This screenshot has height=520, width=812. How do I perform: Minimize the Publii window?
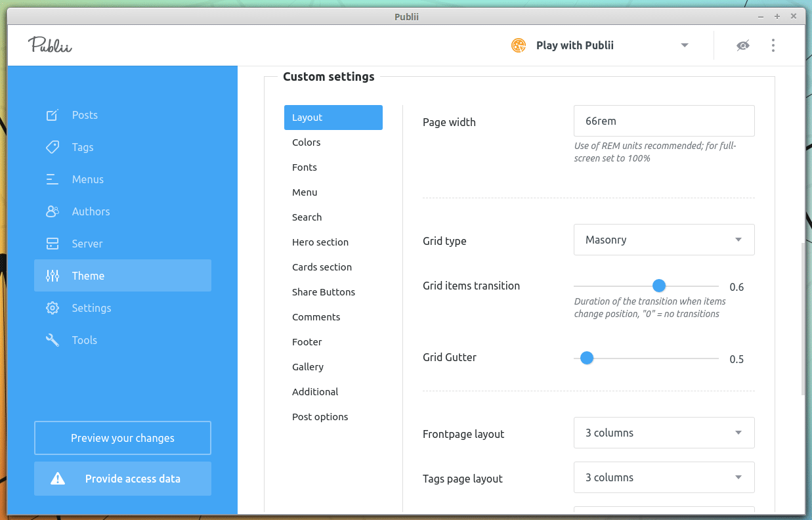[x=760, y=16]
